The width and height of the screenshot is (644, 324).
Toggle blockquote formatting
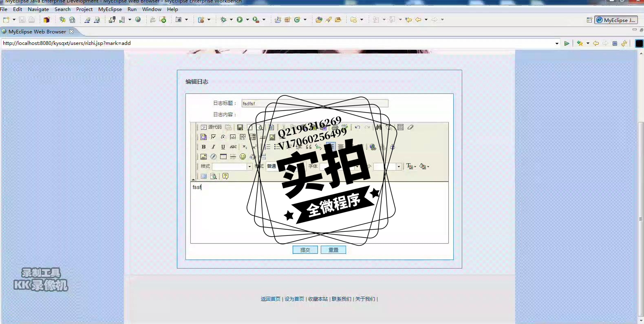(309, 147)
